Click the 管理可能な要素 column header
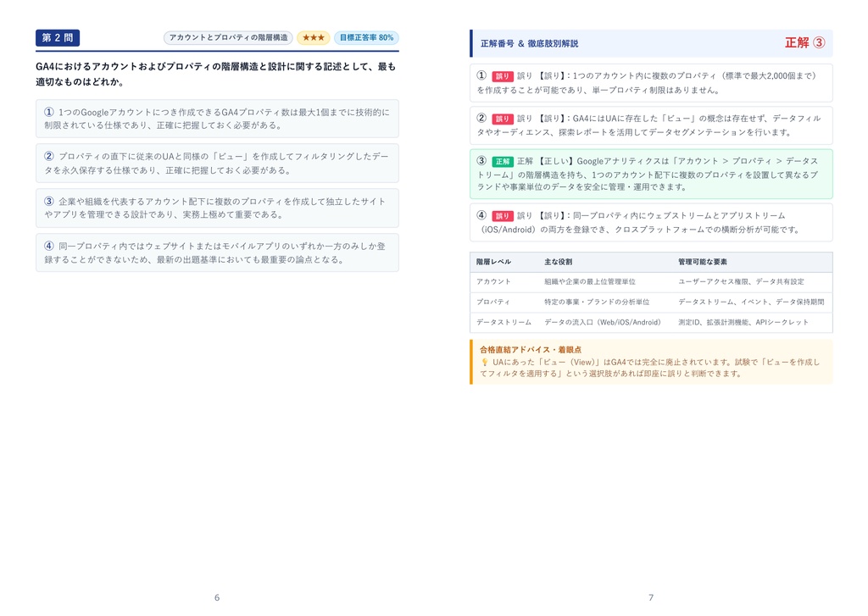The height and width of the screenshot is (616, 868). 703,262
